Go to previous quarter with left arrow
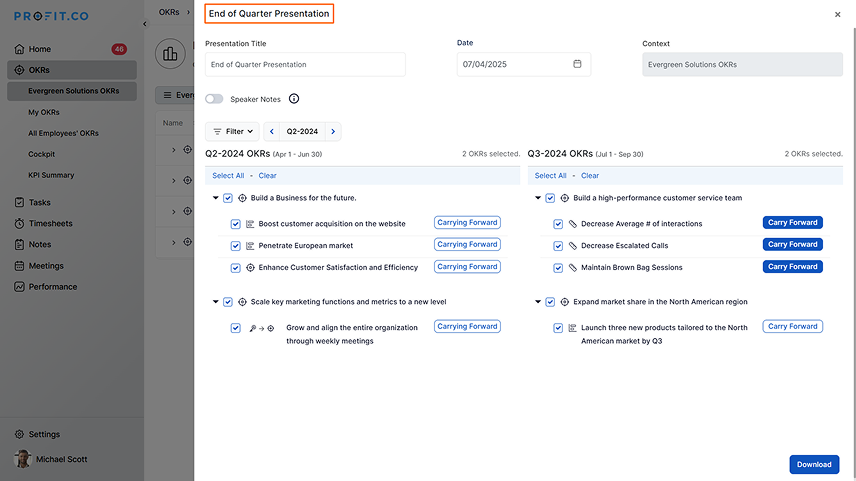Viewport: 856px width, 481px height. tap(272, 132)
